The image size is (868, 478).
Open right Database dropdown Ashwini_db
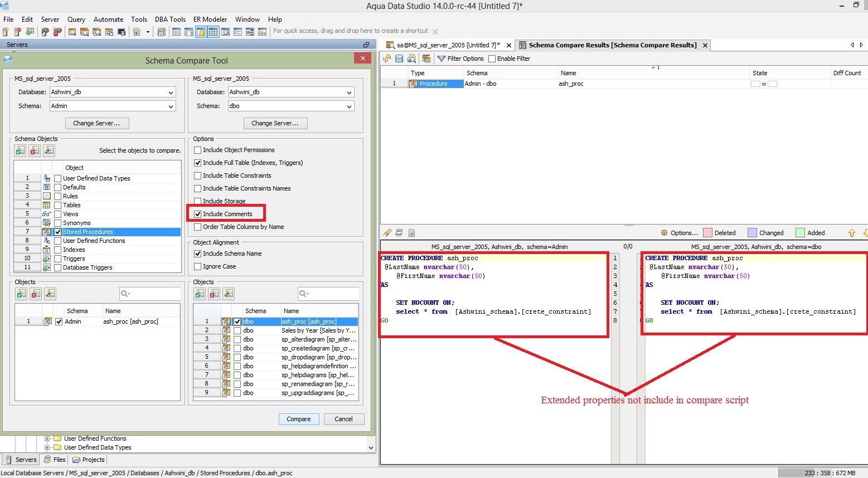click(349, 92)
